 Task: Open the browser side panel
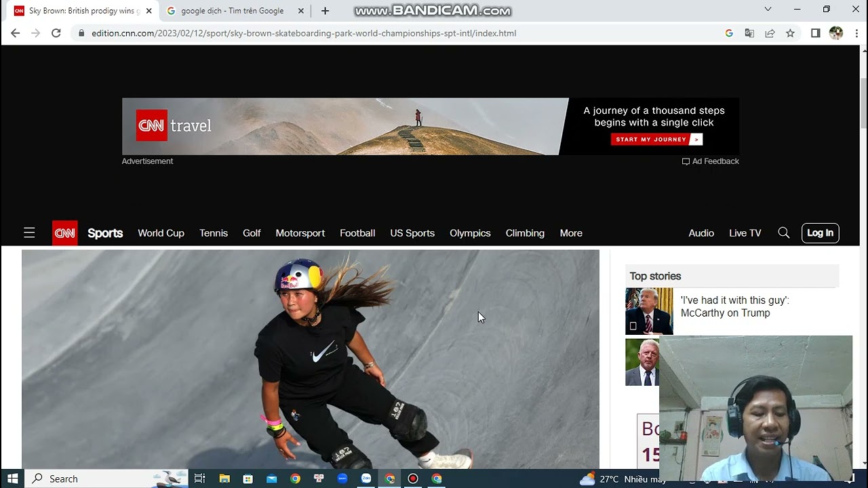click(x=816, y=33)
